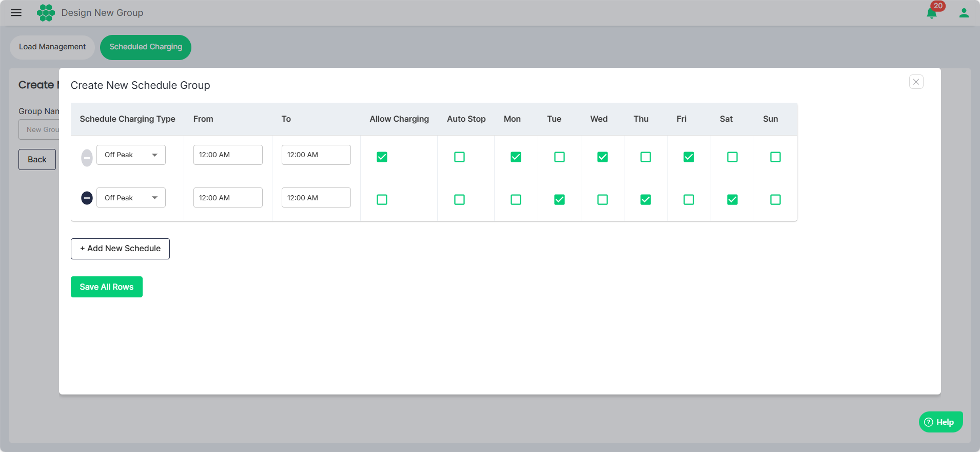This screenshot has width=980, height=452.
Task: Click the second row To time field
Action: [316, 198]
